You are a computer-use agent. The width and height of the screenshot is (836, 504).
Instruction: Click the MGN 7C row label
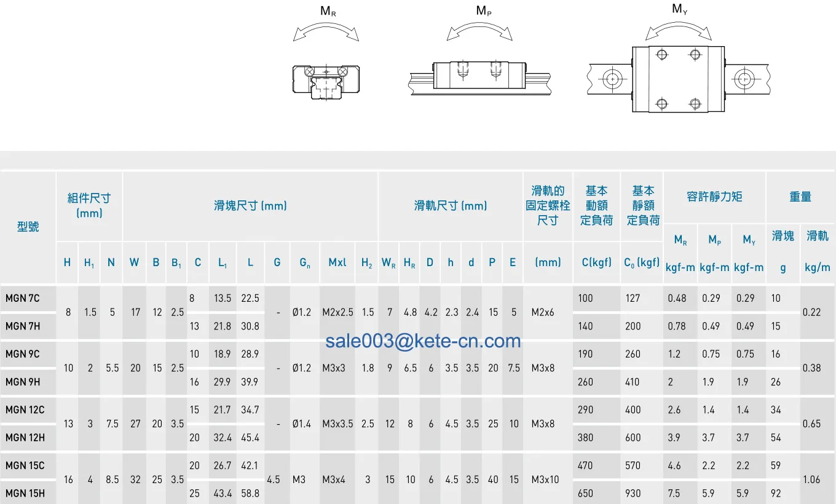[23, 299]
